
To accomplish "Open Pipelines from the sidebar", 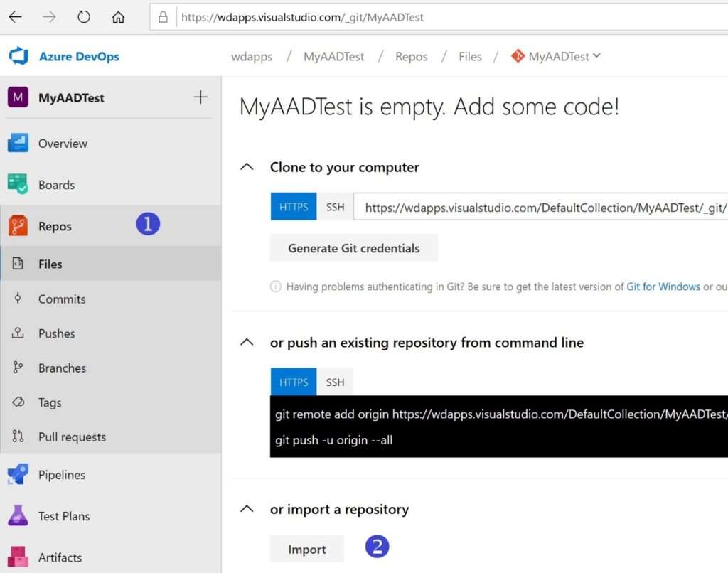I will (60, 474).
